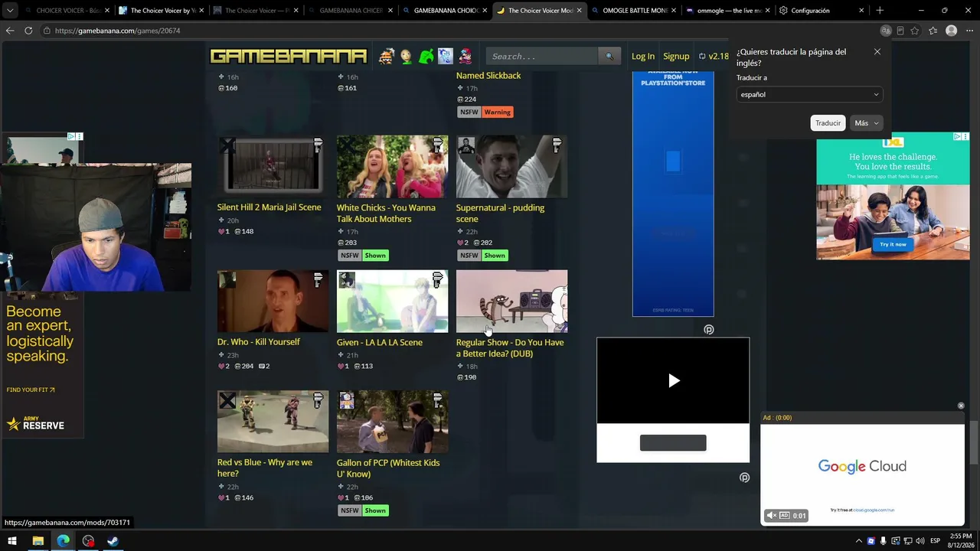Close the translate page popup
The height and width of the screenshot is (551, 980).
877,52
